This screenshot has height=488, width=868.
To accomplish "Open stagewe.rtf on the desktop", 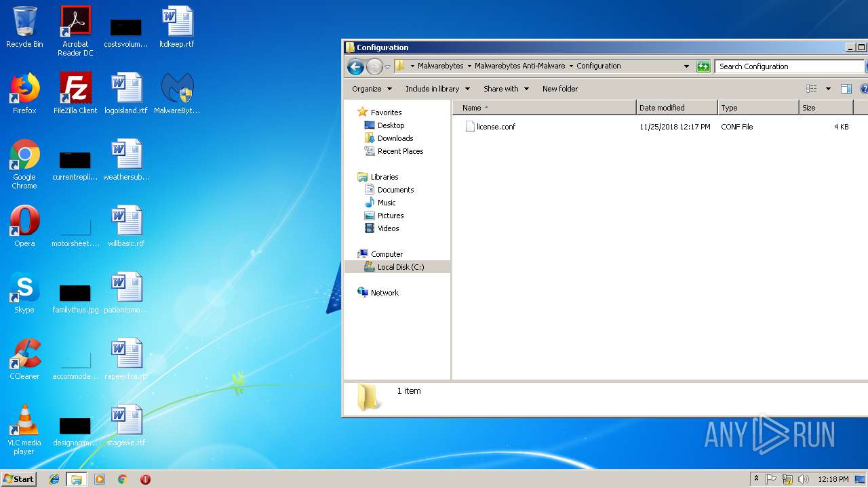I will click(126, 426).
